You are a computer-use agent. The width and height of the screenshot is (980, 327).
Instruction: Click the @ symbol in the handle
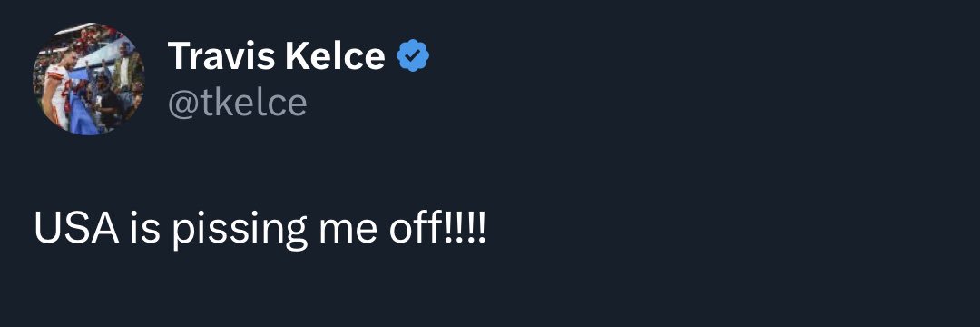coord(181,104)
